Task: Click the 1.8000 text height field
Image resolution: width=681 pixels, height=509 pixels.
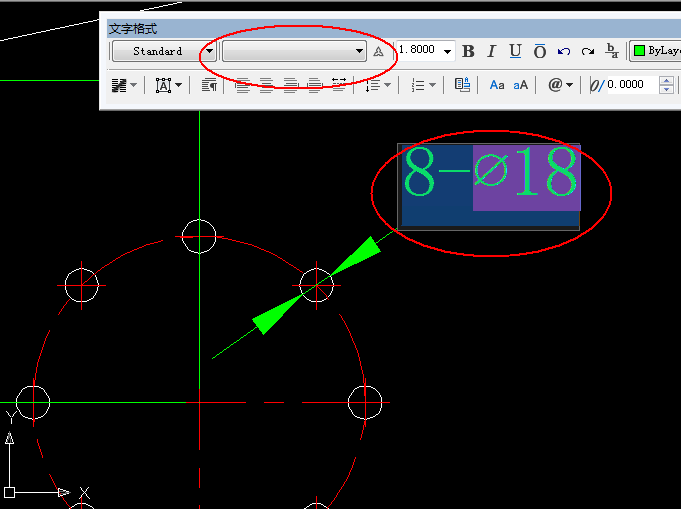Action: [419, 50]
